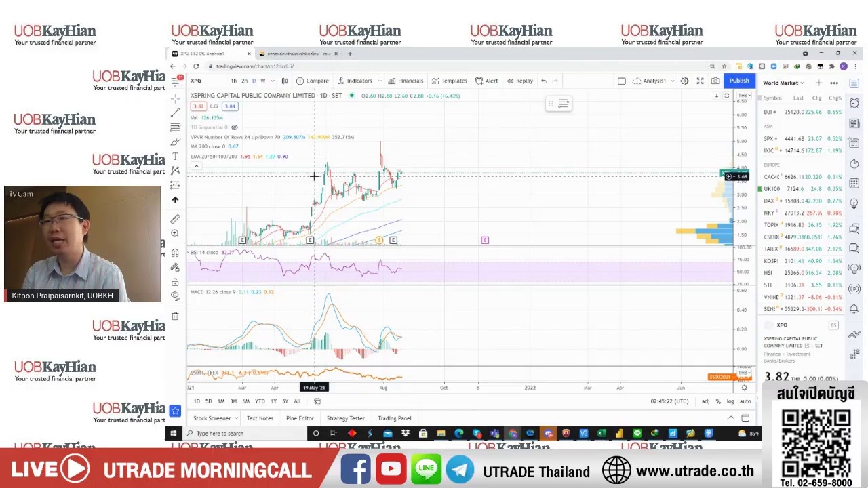868x488 pixels.
Task: Select the DJI row in watchlist
Action: tap(801, 113)
